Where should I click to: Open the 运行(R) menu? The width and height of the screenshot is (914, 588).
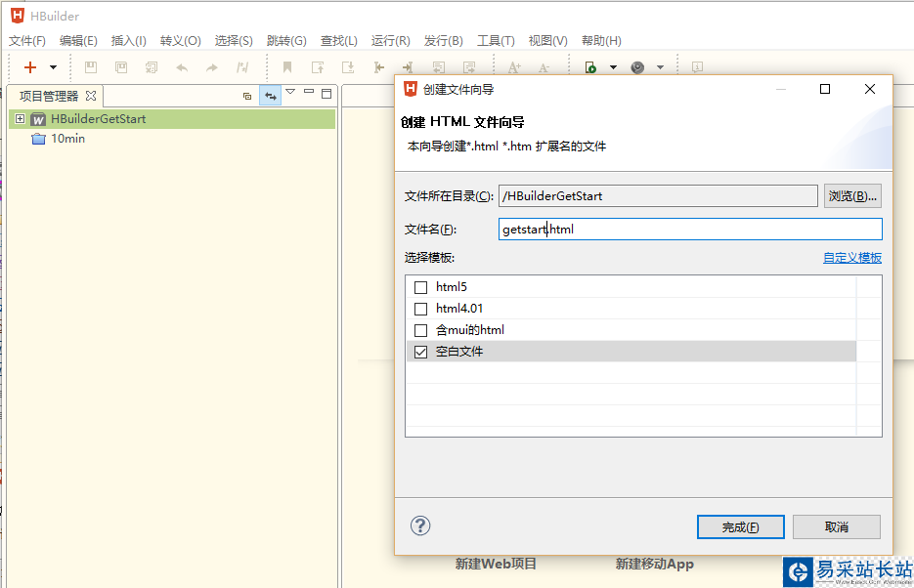coord(391,41)
